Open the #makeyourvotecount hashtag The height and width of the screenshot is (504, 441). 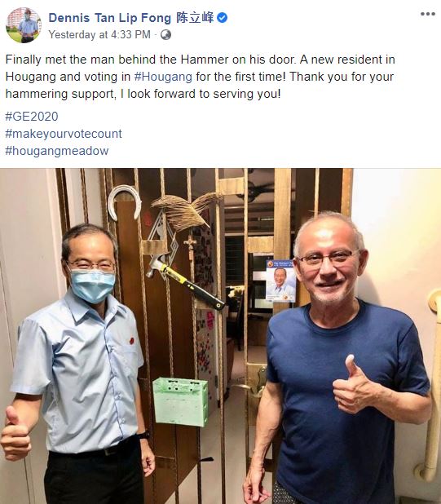(x=64, y=134)
